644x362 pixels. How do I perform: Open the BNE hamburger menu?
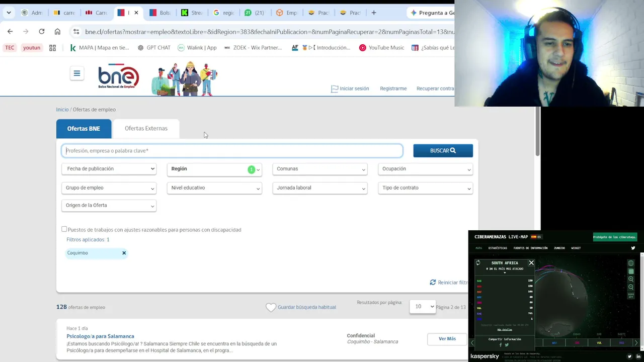[77, 73]
